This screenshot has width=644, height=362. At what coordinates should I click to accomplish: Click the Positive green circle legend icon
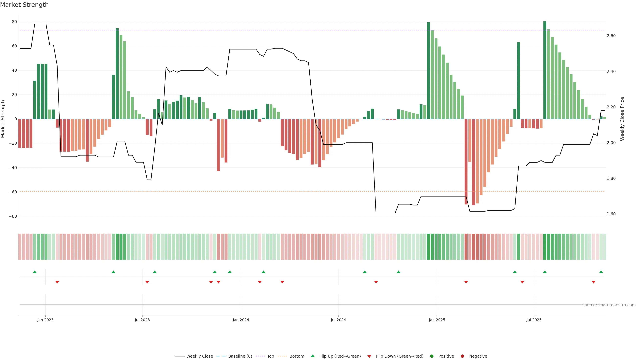pos(432,356)
